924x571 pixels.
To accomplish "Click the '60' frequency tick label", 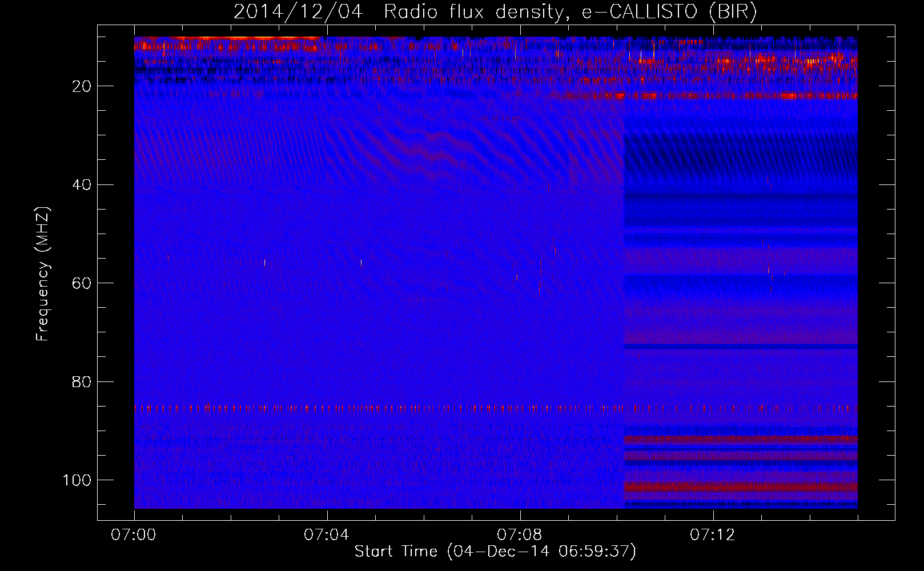I will click(x=82, y=283).
